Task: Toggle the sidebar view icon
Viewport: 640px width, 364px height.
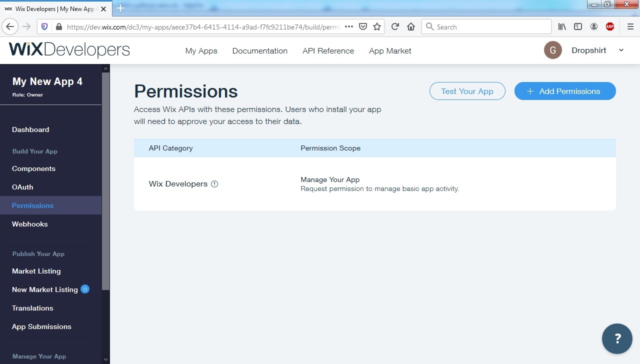Action: [x=578, y=26]
